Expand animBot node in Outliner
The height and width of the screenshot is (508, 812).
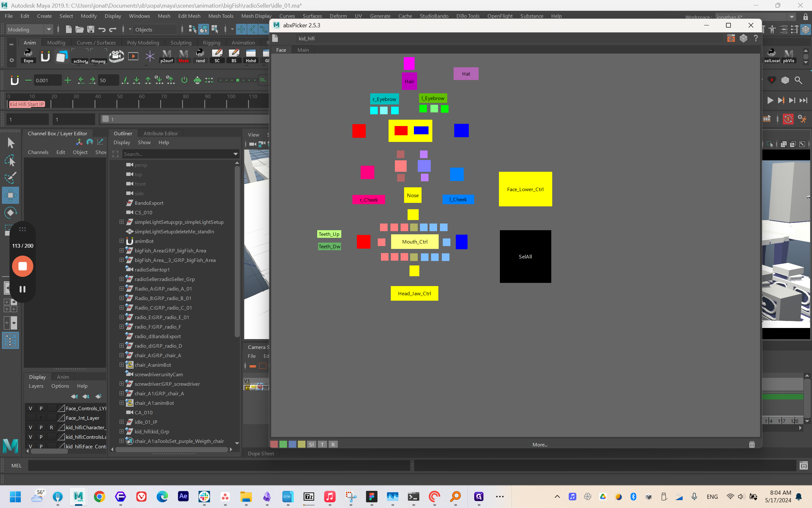click(x=121, y=241)
